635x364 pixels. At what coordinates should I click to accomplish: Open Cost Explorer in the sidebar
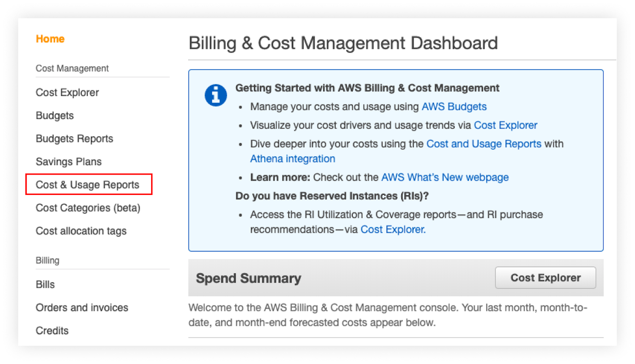point(67,92)
